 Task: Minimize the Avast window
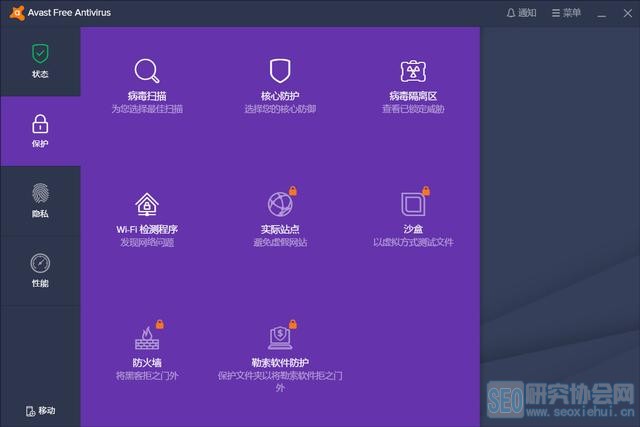tap(601, 14)
